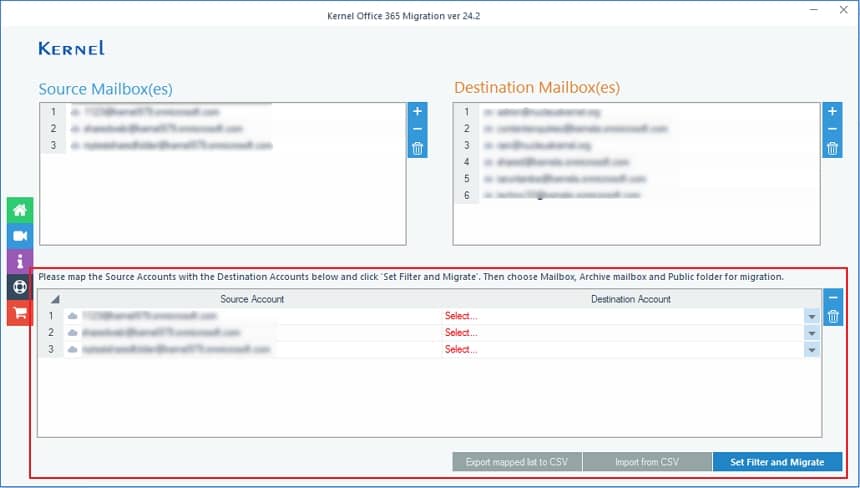Open destination dropdown arrow for row 2
Viewport: 860px width, 488px height.
[812, 333]
